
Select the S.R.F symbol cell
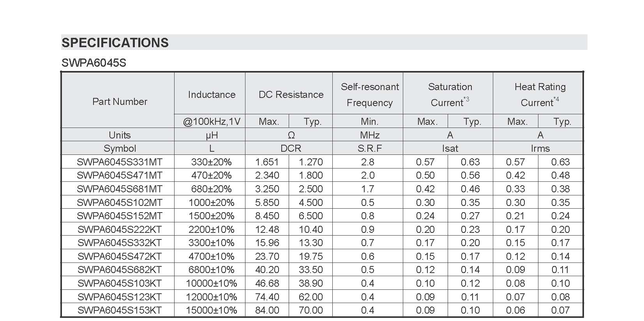[x=369, y=148]
